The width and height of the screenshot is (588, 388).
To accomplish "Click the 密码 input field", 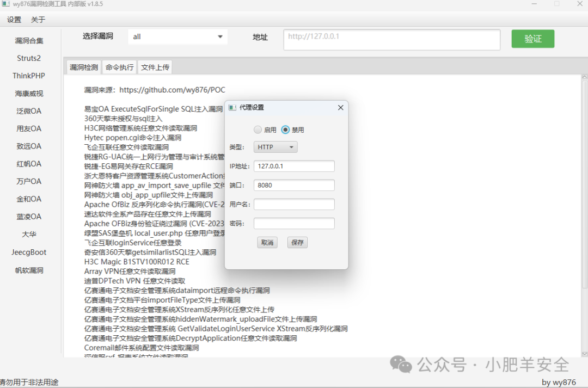I will point(294,224).
